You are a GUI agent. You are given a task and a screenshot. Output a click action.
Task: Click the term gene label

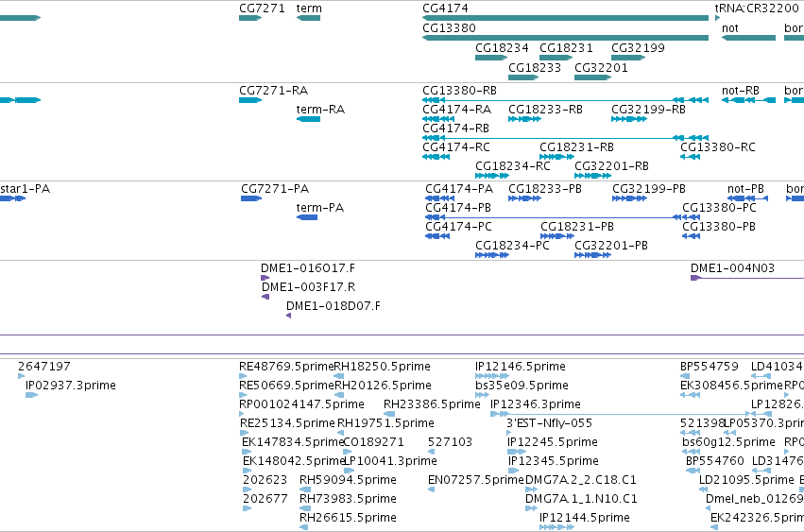309,9
